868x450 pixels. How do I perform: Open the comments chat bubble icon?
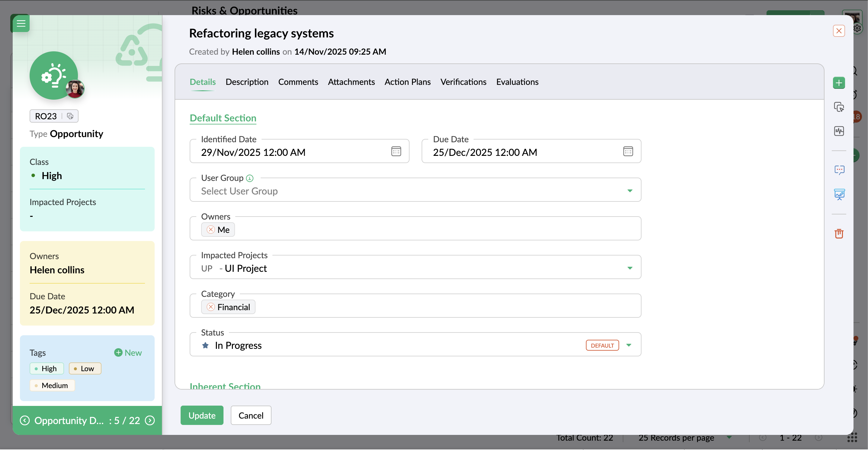point(839,170)
